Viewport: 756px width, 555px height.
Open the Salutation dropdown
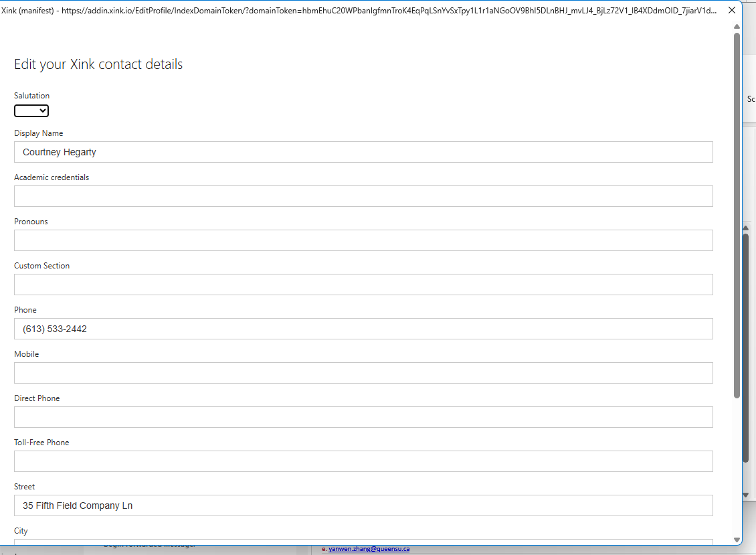pyautogui.click(x=31, y=110)
